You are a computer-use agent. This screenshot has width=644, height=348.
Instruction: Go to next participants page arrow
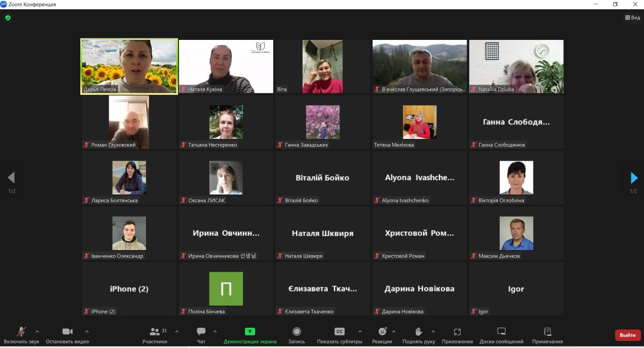pos(634,178)
